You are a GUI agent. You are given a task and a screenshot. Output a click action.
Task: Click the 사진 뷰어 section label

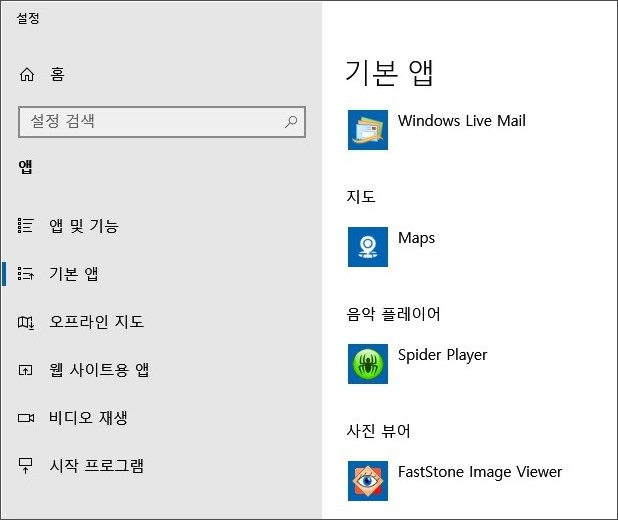coord(378,431)
